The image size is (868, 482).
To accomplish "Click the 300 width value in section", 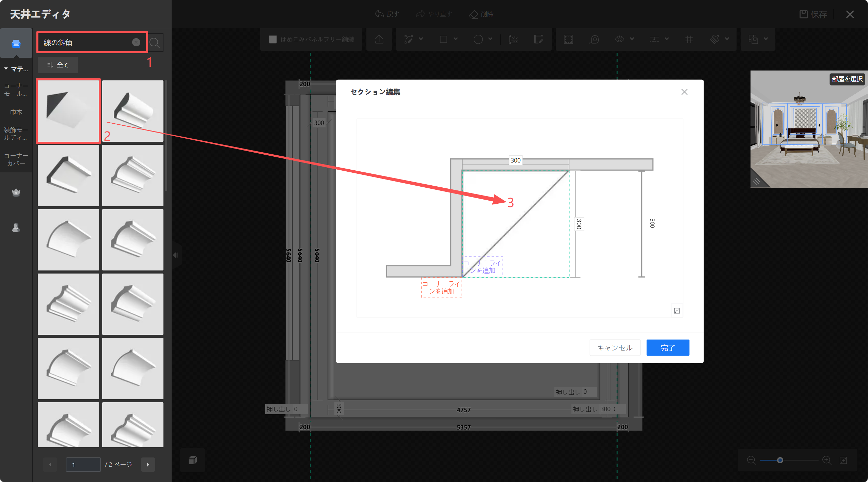I will coord(516,160).
